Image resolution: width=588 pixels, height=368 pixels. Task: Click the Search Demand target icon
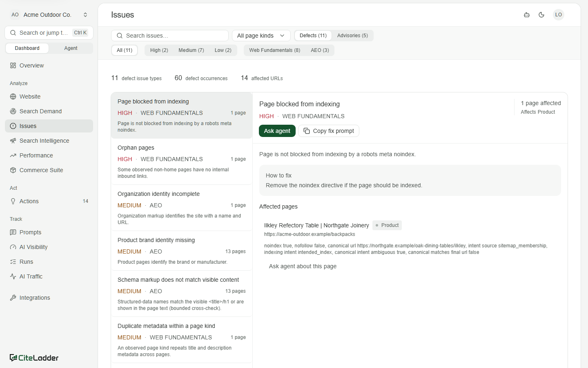pos(13,111)
